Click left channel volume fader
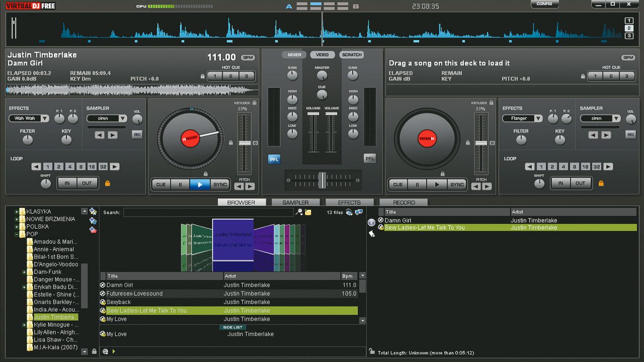This screenshot has width=644, height=362. click(x=313, y=114)
